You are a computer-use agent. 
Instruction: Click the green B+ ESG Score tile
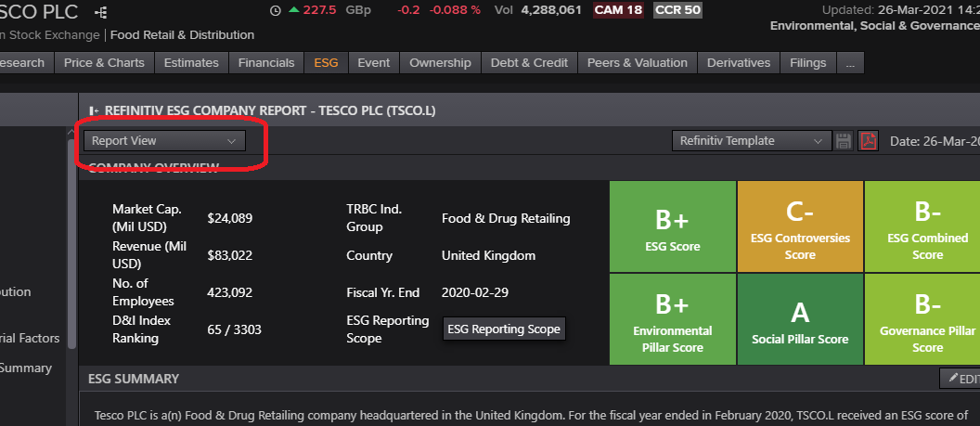click(673, 226)
